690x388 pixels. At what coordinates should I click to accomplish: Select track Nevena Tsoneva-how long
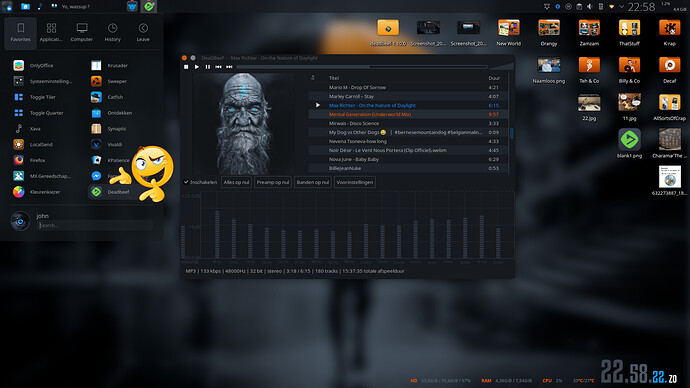click(408, 142)
